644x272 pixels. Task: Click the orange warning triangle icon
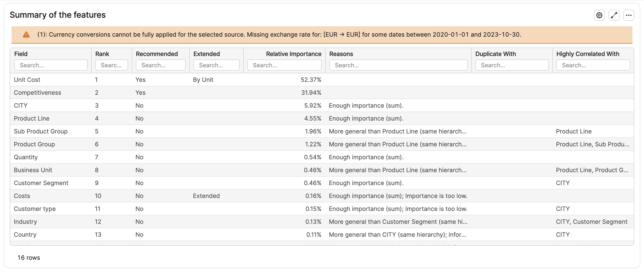click(26, 35)
